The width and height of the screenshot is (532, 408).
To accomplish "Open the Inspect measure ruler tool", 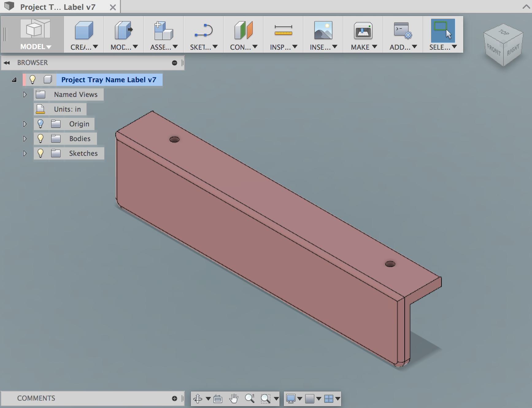I will pos(283,30).
